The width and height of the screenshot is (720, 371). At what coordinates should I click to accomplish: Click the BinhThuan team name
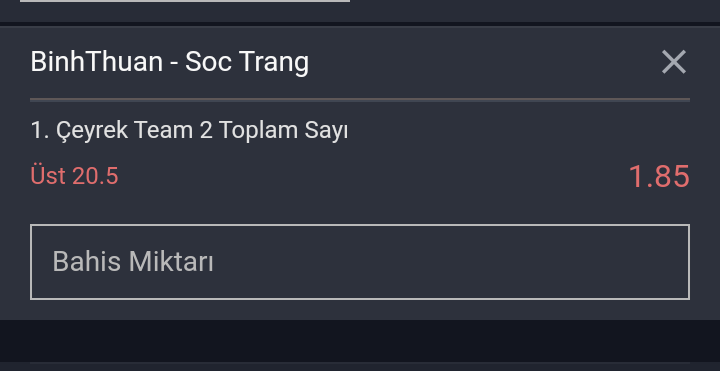pyautogui.click(x=96, y=62)
